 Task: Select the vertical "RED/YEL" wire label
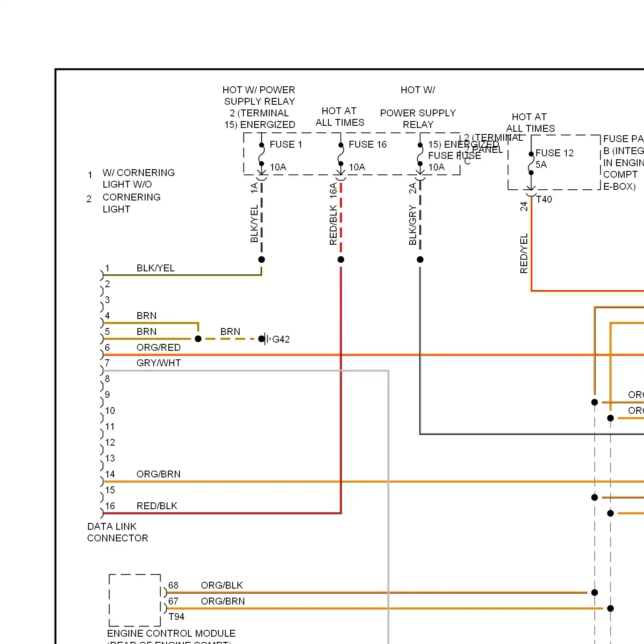click(x=524, y=254)
